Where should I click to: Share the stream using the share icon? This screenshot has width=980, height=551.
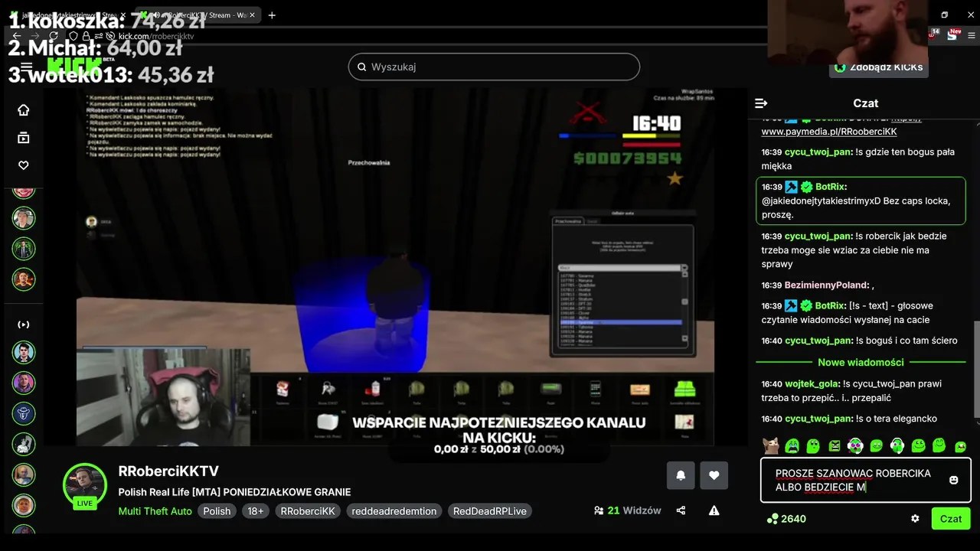point(681,510)
